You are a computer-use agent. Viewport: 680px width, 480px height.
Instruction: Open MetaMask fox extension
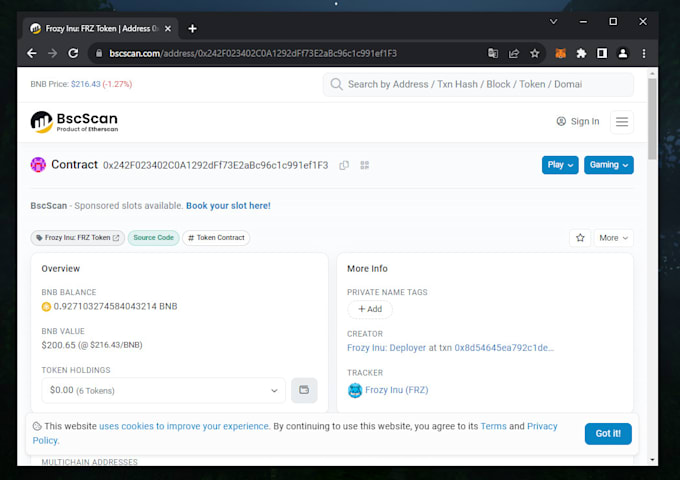coord(560,53)
